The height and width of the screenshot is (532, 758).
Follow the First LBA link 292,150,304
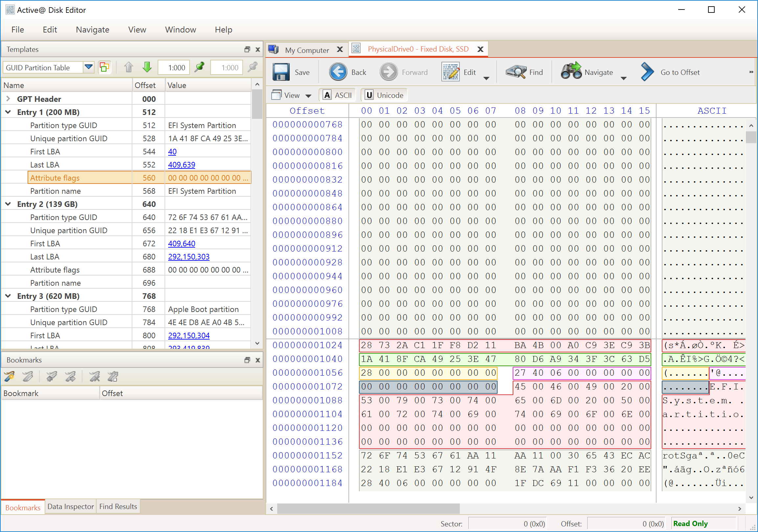(x=189, y=335)
